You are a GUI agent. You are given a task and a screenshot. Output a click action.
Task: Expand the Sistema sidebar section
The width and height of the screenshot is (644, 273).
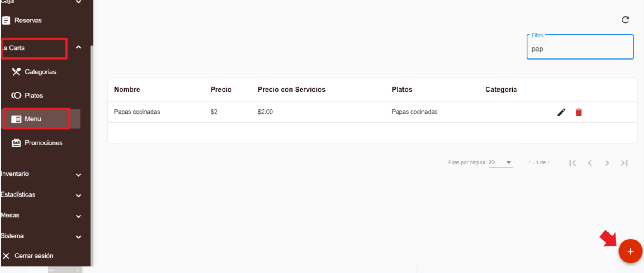point(79,237)
